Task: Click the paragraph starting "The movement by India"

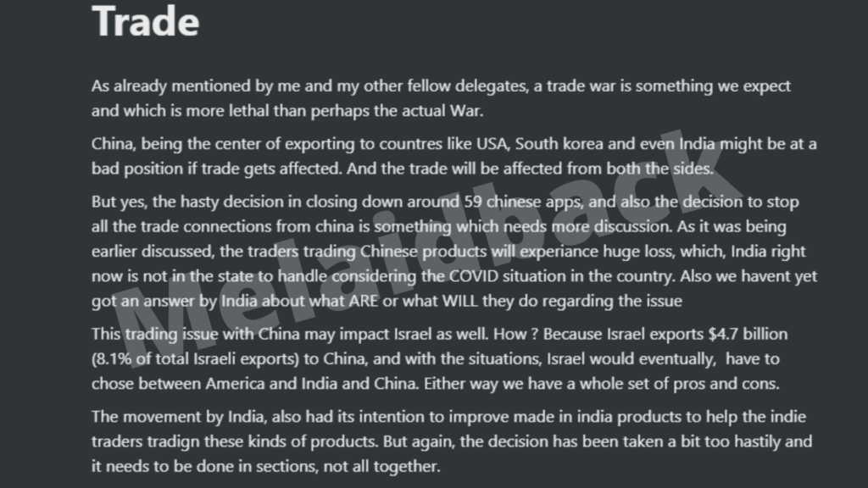Action: click(452, 441)
